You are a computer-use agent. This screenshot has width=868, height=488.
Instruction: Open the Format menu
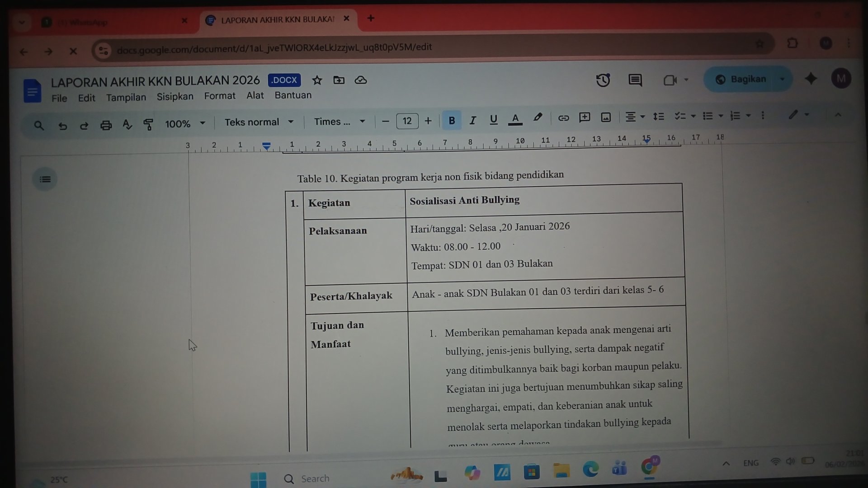[x=220, y=96]
